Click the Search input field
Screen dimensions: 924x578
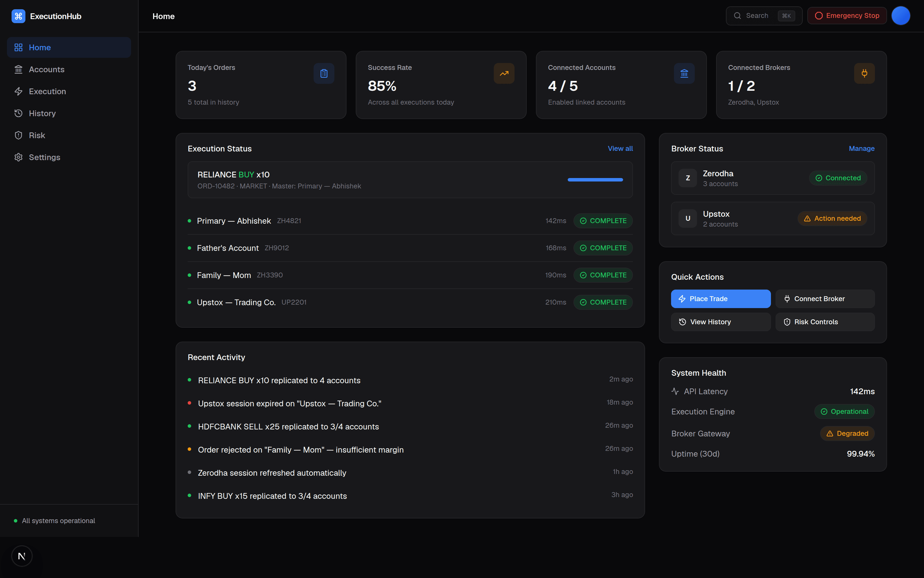764,16
